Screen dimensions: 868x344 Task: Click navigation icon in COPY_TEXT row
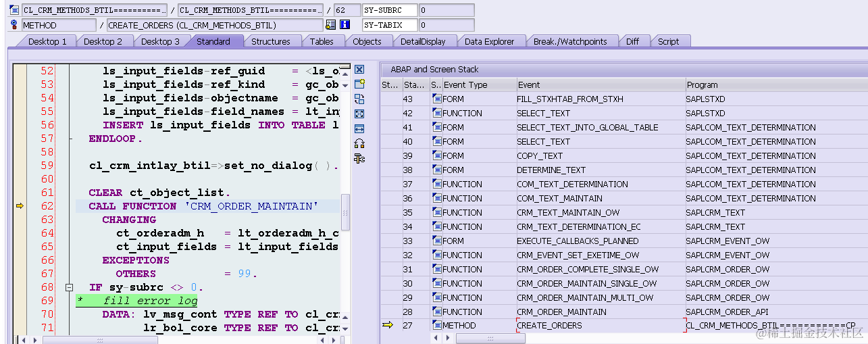[437, 155]
